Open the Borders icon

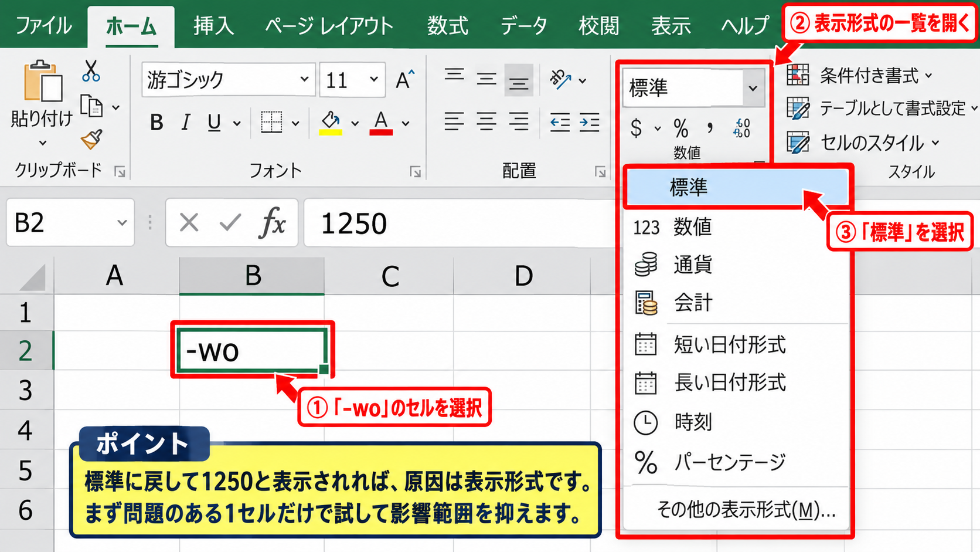pyautogui.click(x=271, y=123)
